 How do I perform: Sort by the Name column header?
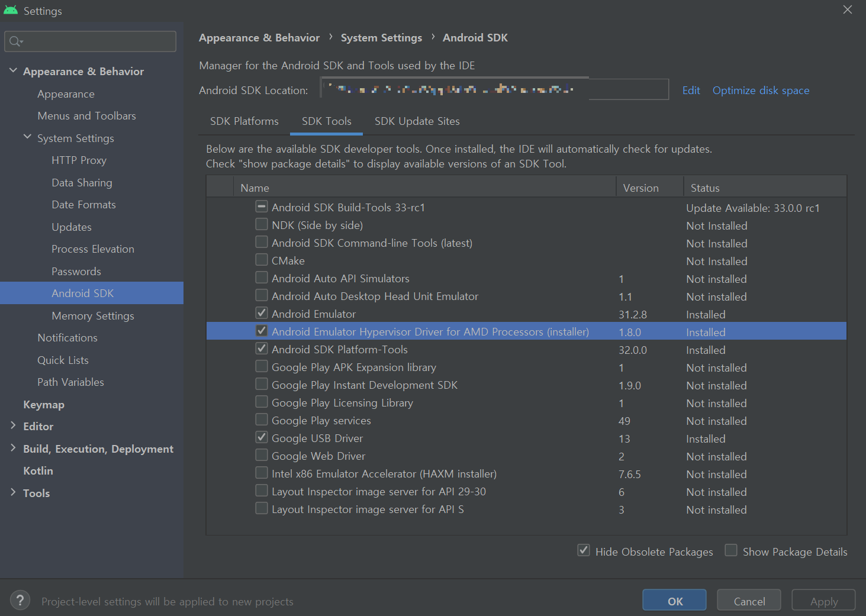[x=424, y=188]
